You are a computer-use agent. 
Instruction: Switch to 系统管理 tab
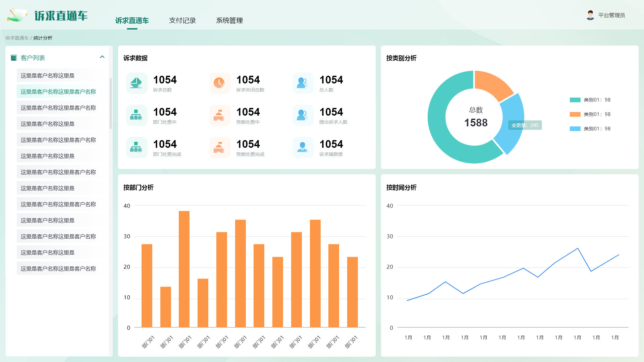tap(229, 20)
